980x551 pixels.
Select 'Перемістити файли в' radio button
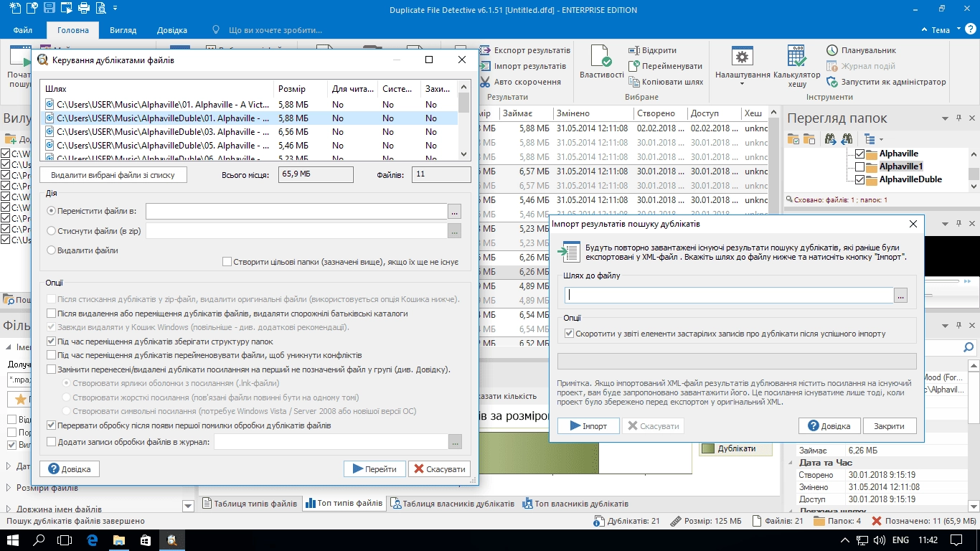point(51,211)
